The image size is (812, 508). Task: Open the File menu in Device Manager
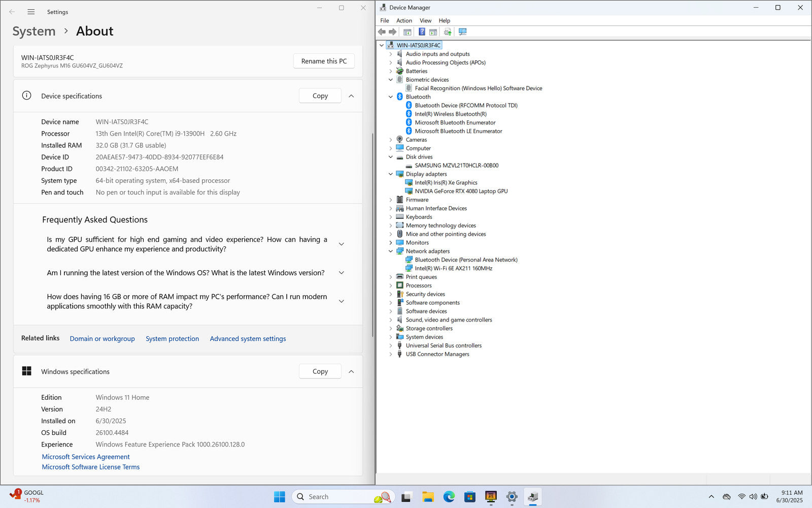(x=385, y=20)
